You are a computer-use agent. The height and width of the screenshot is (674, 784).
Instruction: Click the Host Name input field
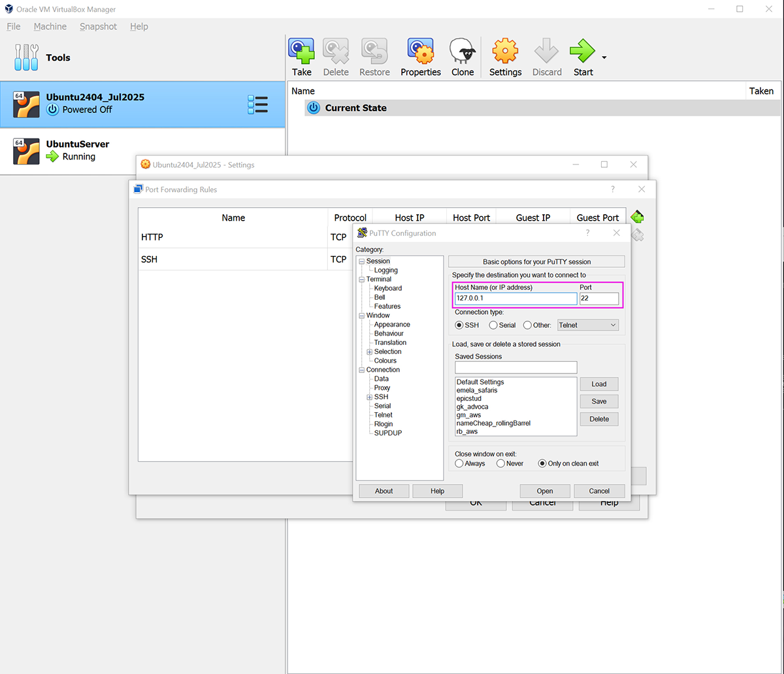click(x=516, y=298)
